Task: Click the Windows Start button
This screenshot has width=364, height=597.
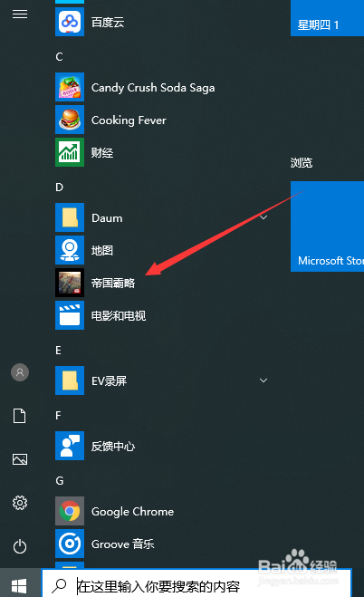Action: pyautogui.click(x=19, y=585)
